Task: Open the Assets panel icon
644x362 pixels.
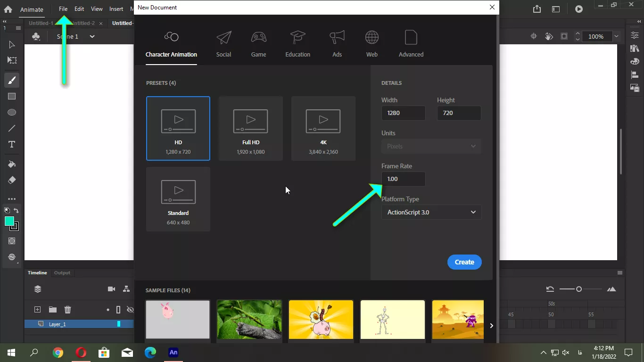Action: (635, 88)
